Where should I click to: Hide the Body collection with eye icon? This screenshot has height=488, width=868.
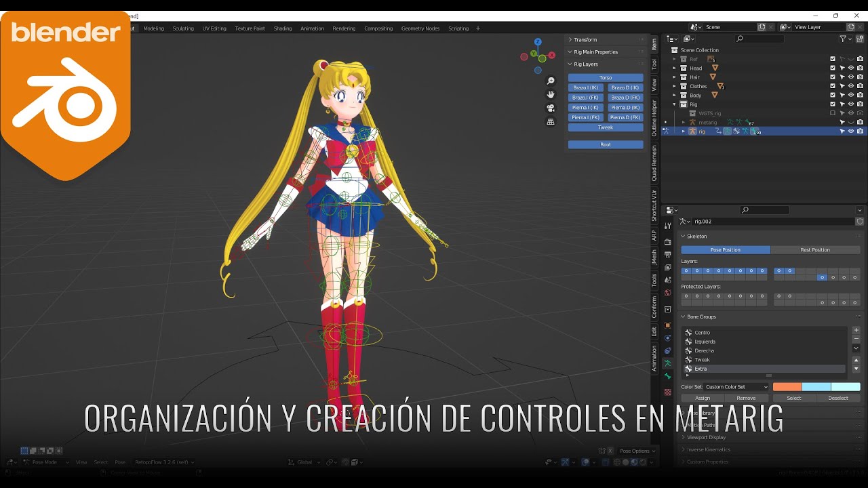851,96
